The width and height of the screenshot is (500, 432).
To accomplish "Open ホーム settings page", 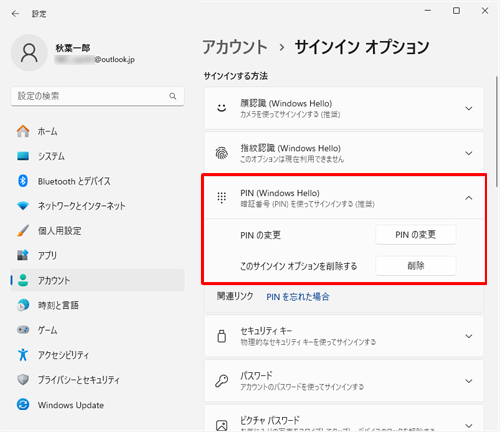I will point(97,131).
